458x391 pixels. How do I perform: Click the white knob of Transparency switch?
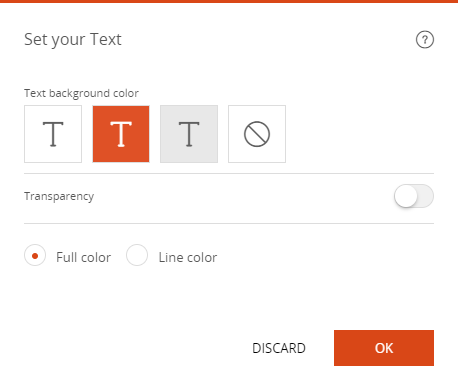[406, 196]
